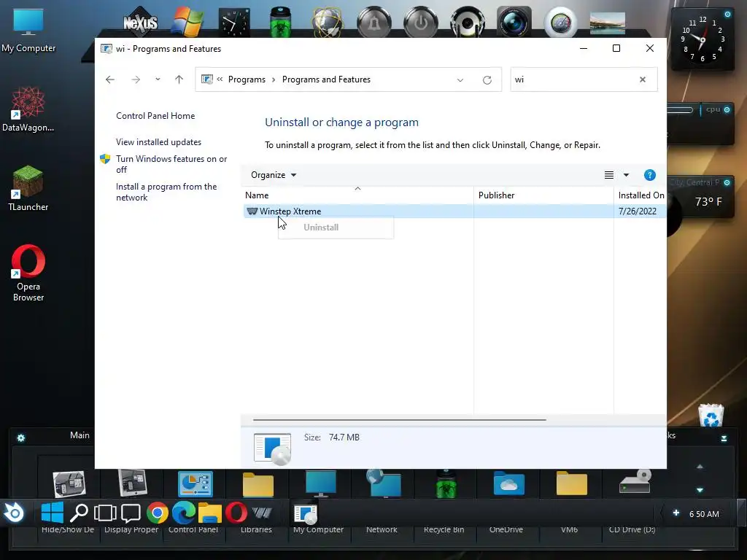Sort by the Name column header
This screenshot has height=560, width=747.
pyautogui.click(x=358, y=195)
